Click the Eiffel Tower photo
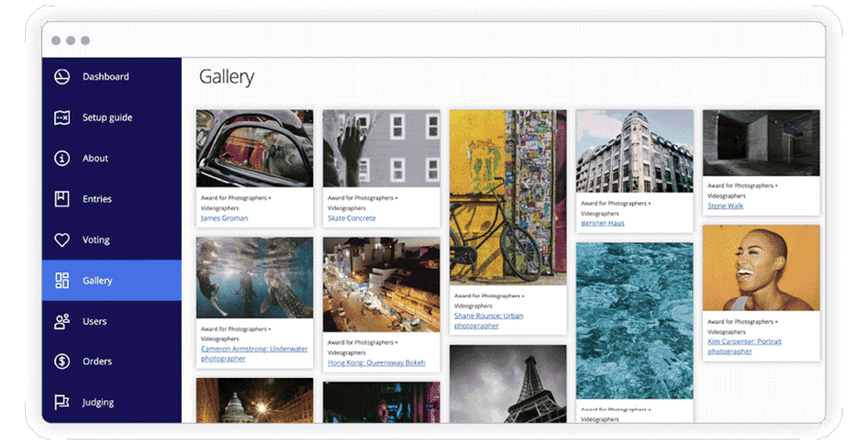The image size is (868, 445). [508, 387]
